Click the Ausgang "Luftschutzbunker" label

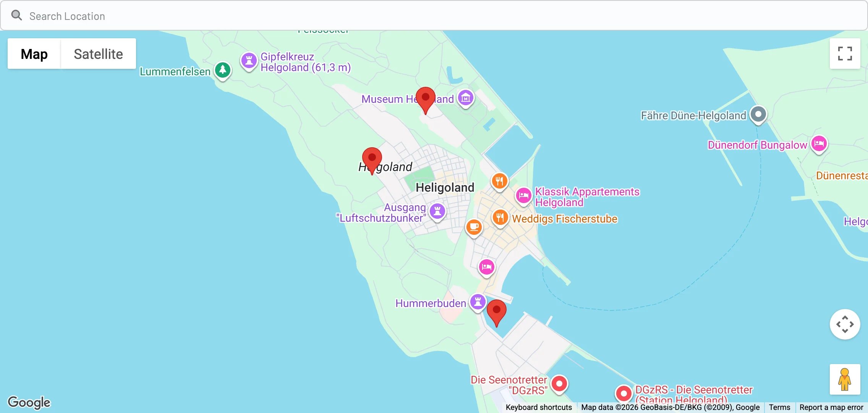pyautogui.click(x=381, y=213)
